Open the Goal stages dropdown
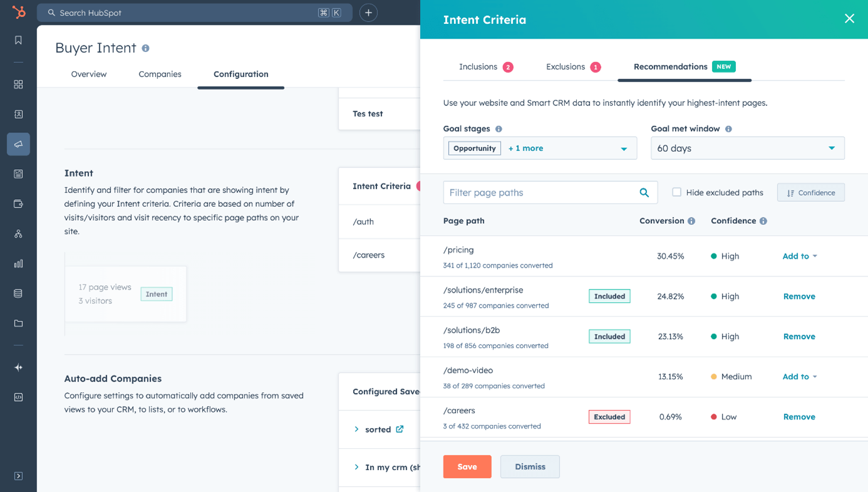The image size is (868, 492). [x=540, y=149]
